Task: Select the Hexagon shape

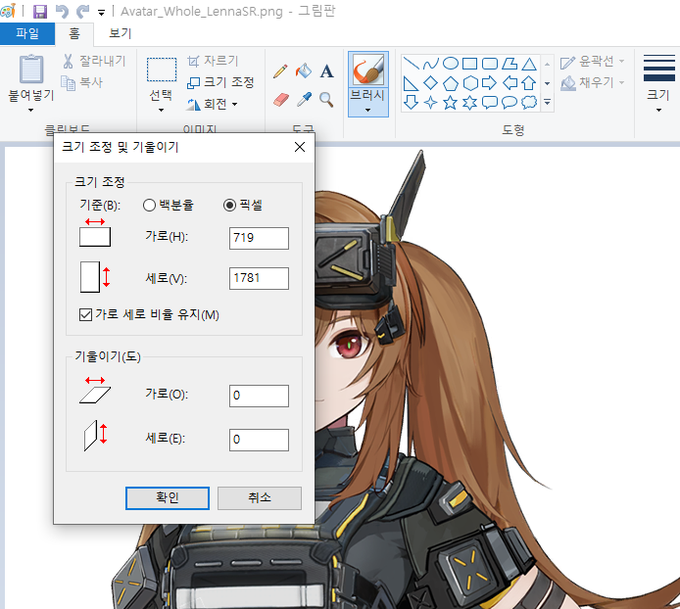Action: [470, 83]
